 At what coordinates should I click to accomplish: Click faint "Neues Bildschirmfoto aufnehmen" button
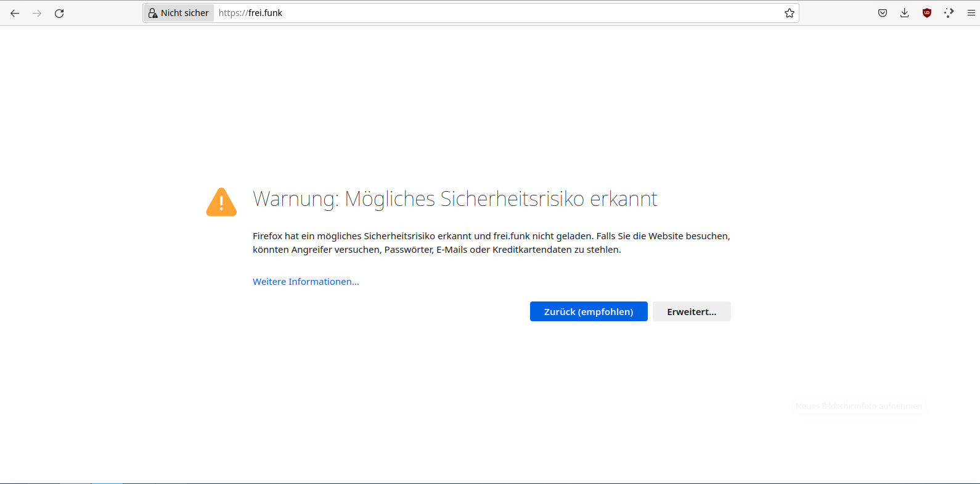(x=859, y=406)
